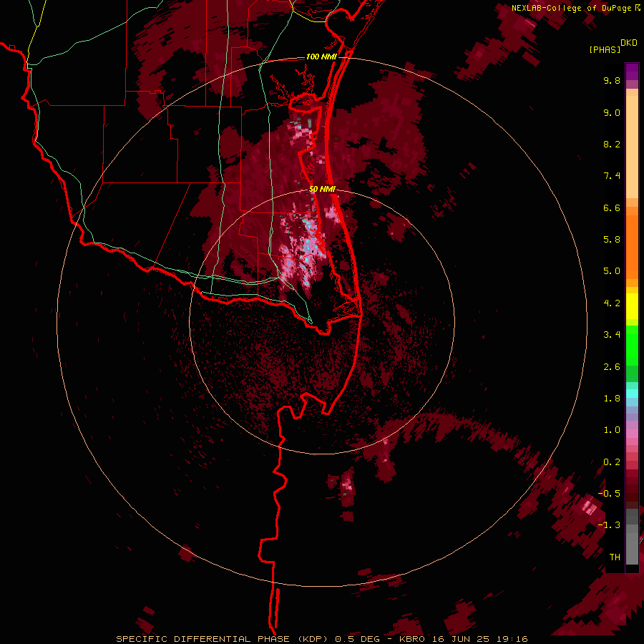This screenshot has height=644, width=644.
Task: Click the 9.8 color scale value
Action: click(612, 80)
